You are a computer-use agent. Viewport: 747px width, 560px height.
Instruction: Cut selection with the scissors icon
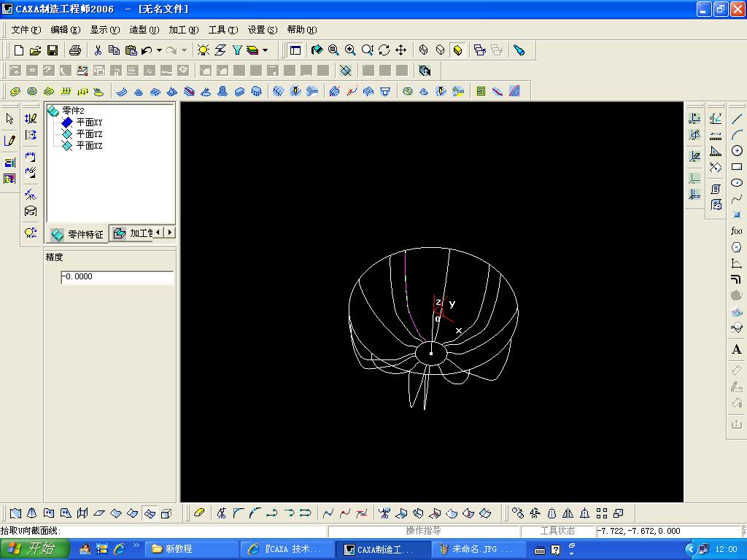point(98,50)
